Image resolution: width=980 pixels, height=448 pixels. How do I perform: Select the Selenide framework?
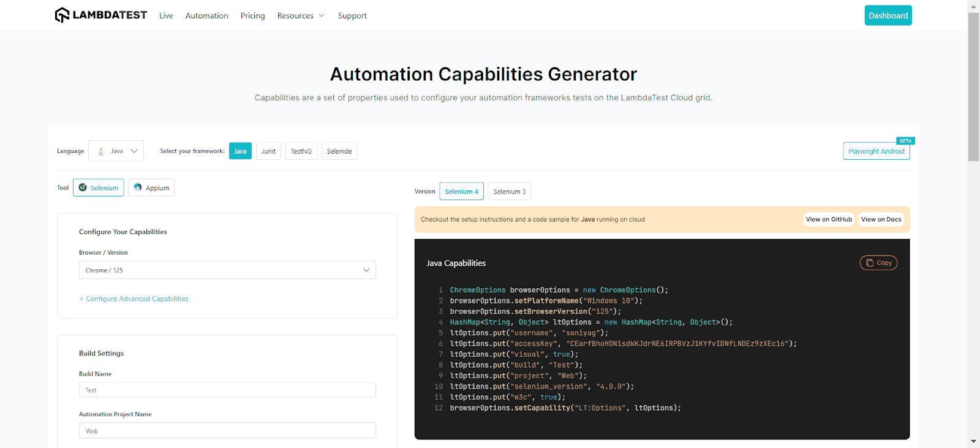click(339, 151)
